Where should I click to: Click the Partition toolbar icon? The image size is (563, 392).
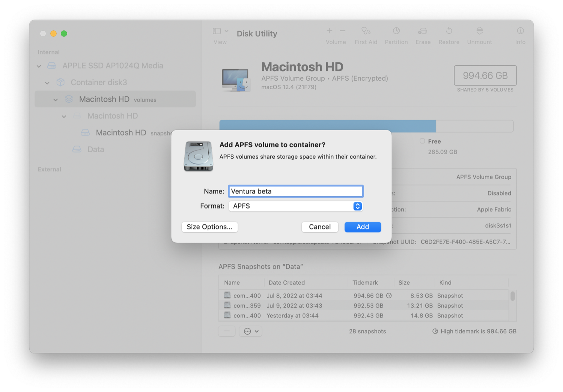pyautogui.click(x=396, y=31)
